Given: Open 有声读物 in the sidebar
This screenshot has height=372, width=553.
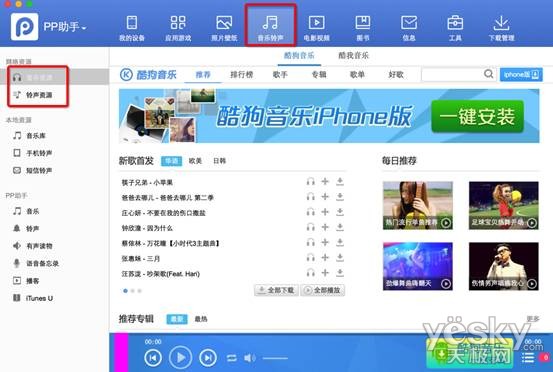Looking at the screenshot, I should click(x=39, y=246).
